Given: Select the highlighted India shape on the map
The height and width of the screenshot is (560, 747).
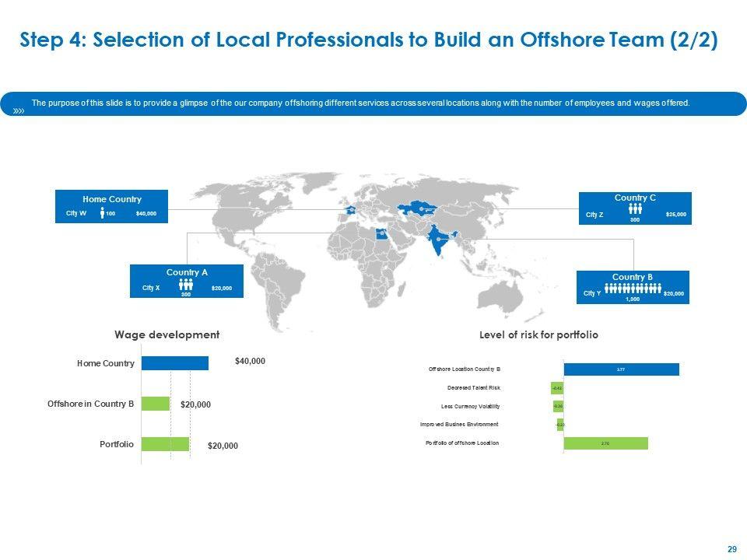Looking at the screenshot, I should point(439,241).
